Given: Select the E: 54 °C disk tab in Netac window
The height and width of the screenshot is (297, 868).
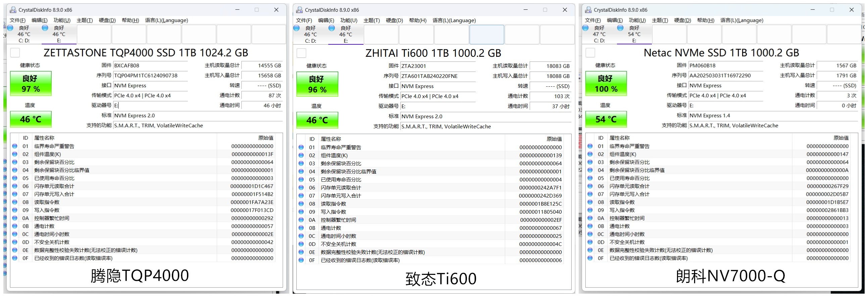Looking at the screenshot, I should pos(634,34).
